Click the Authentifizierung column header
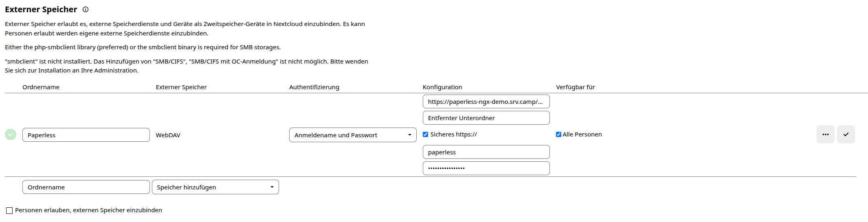Screen dimensions: 868x222 (314, 87)
